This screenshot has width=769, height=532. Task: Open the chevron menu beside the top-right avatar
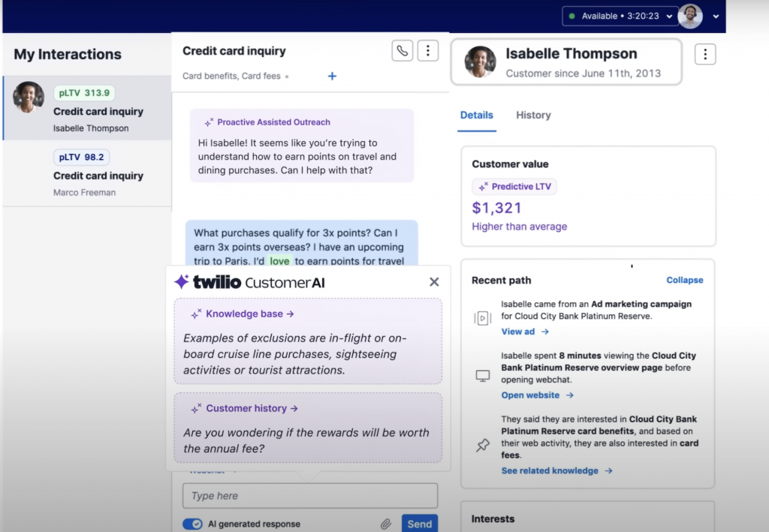714,17
